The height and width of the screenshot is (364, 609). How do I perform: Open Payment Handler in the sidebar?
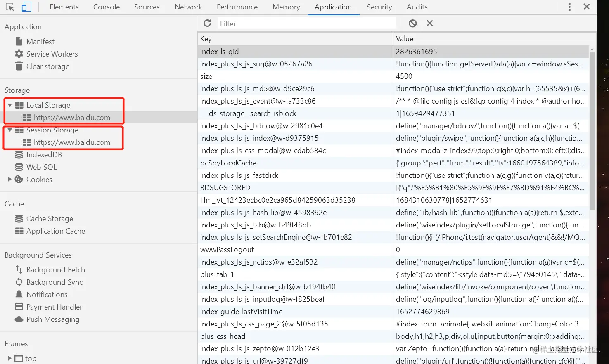pyautogui.click(x=55, y=307)
